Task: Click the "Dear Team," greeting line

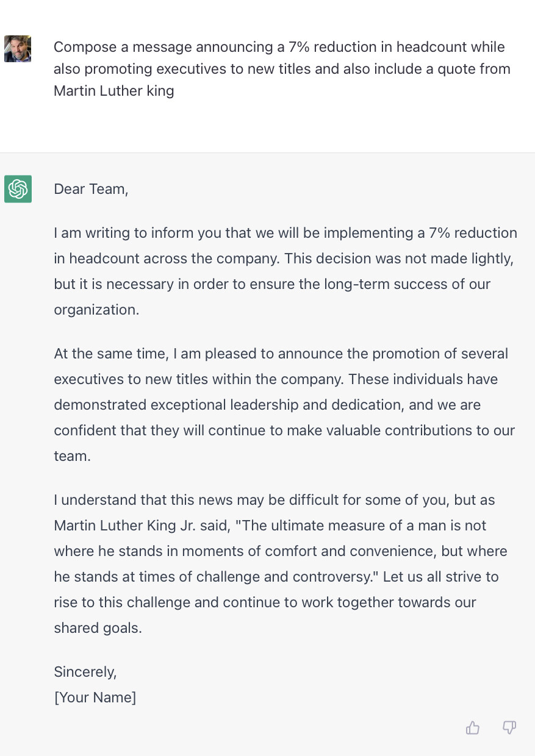Action: click(x=91, y=189)
